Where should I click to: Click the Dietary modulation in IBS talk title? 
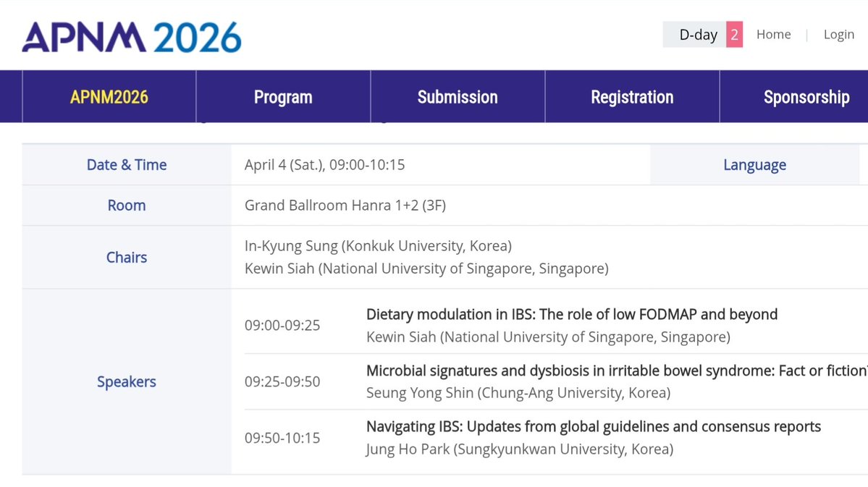pos(572,314)
